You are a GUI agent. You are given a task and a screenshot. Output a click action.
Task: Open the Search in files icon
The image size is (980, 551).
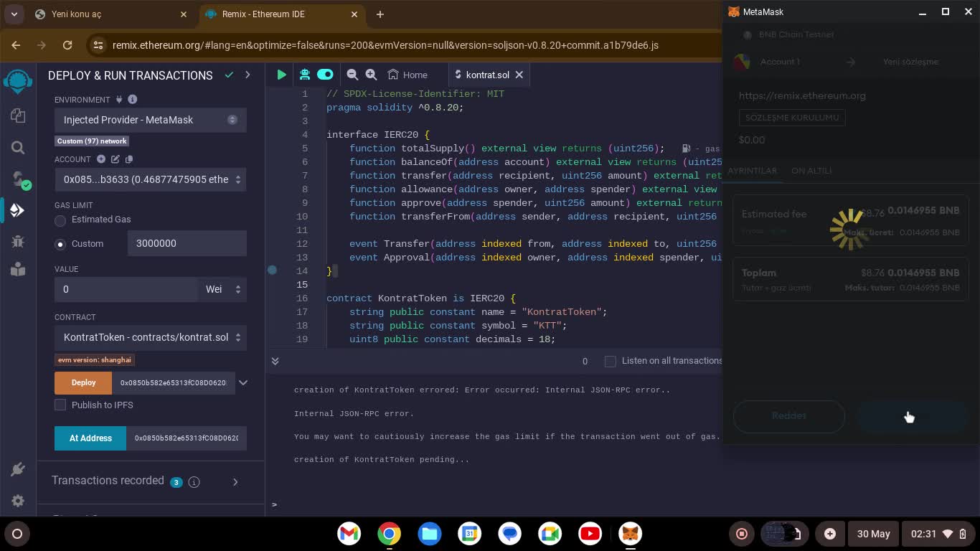(18, 147)
